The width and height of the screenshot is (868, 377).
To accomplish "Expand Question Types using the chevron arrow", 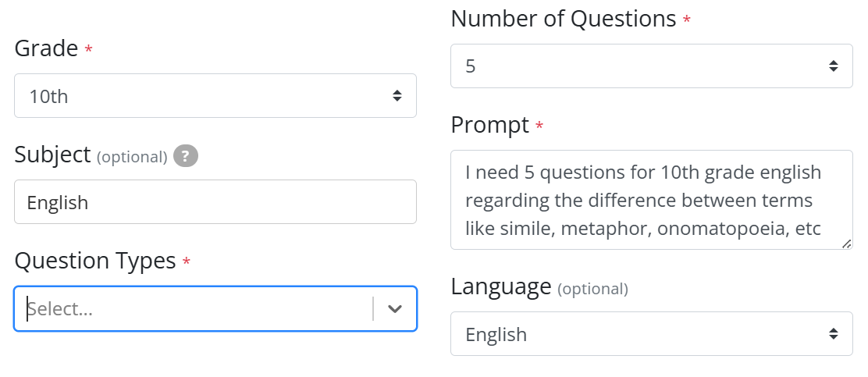I will click(395, 309).
